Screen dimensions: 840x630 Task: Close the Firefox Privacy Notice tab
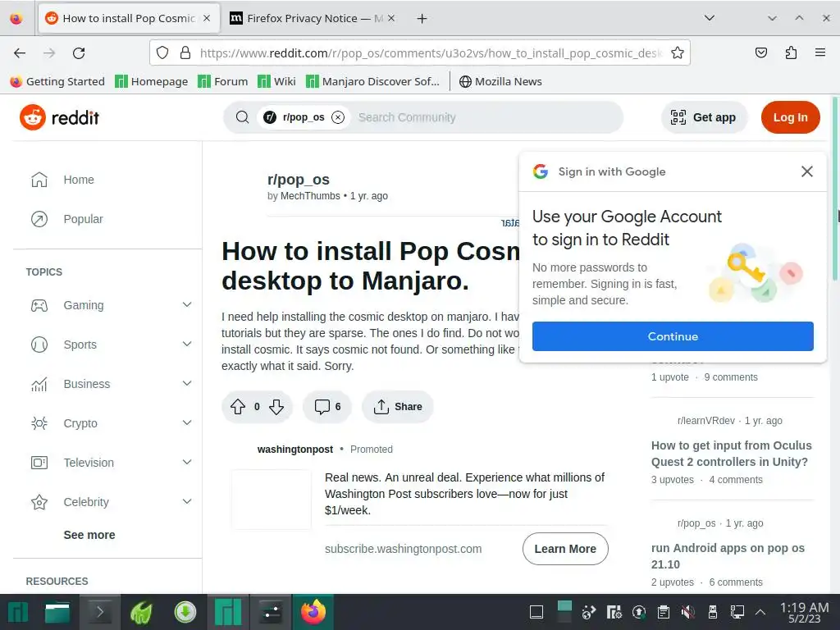tap(391, 18)
